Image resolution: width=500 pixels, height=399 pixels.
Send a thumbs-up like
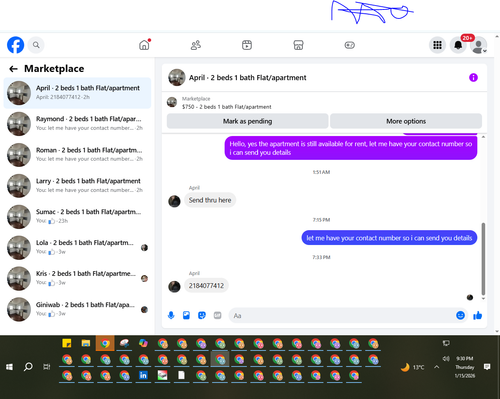(x=478, y=315)
